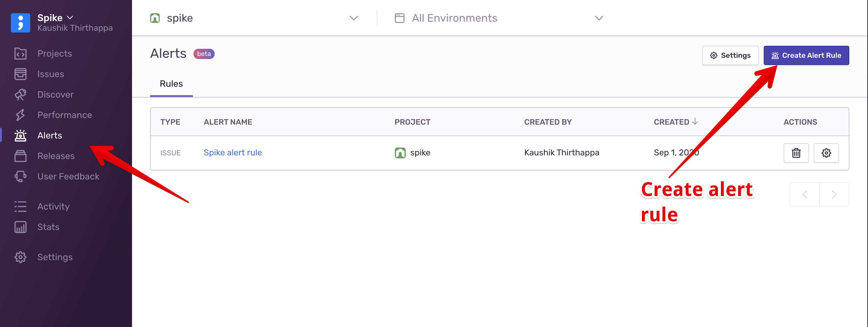Go to Issues in sidebar
868x327 pixels.
click(x=51, y=74)
